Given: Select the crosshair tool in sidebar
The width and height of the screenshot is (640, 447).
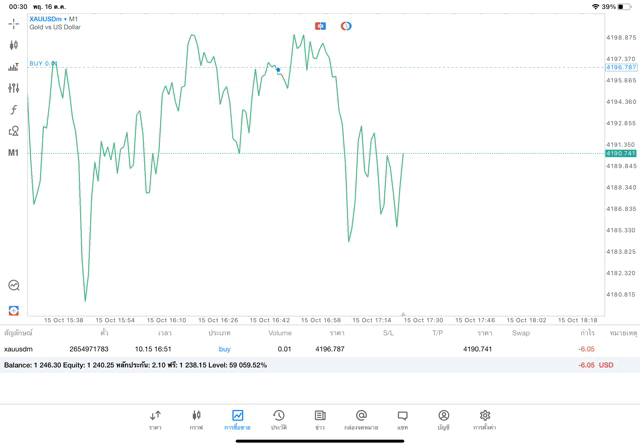Looking at the screenshot, I should pos(14,23).
